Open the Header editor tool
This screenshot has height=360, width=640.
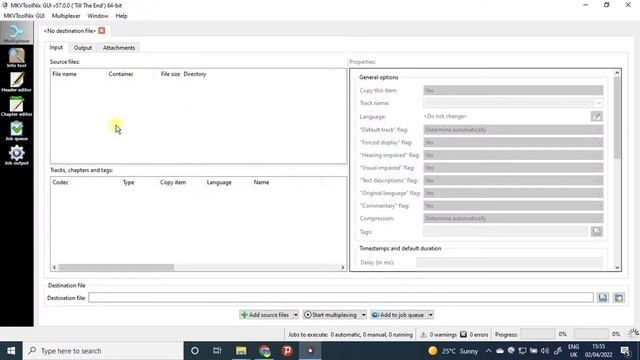(16, 82)
